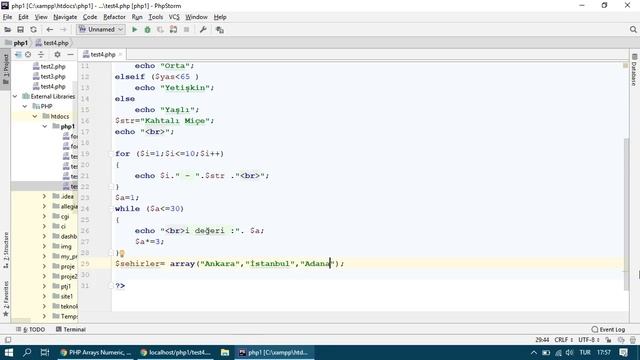Open the Unnamed run configuration dropdown
This screenshot has height=360, width=640.
coord(101,29)
